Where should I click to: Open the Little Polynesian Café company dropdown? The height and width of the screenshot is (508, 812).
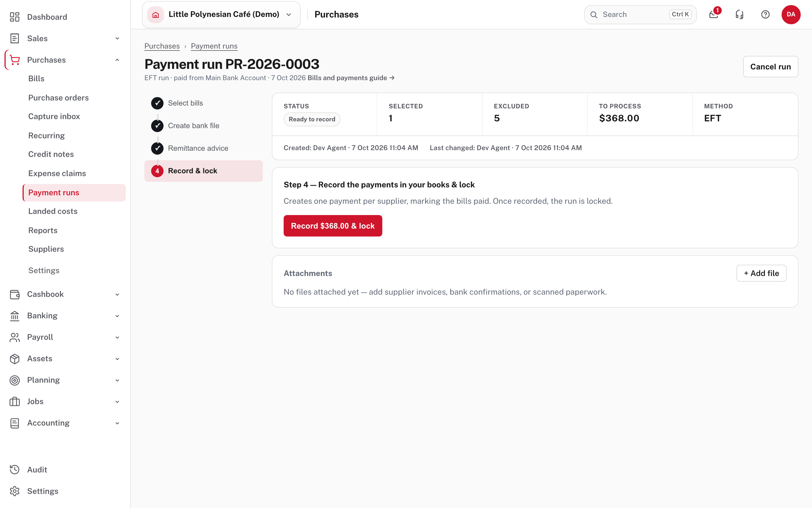(221, 14)
